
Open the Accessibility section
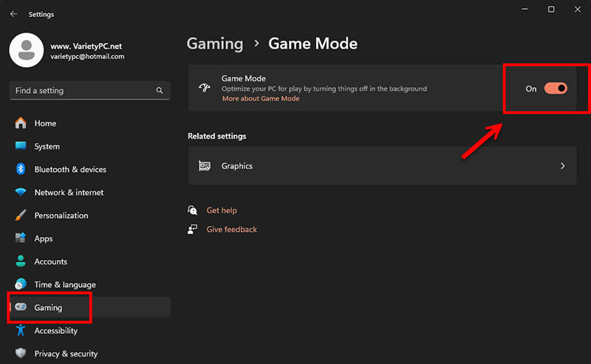(89, 331)
